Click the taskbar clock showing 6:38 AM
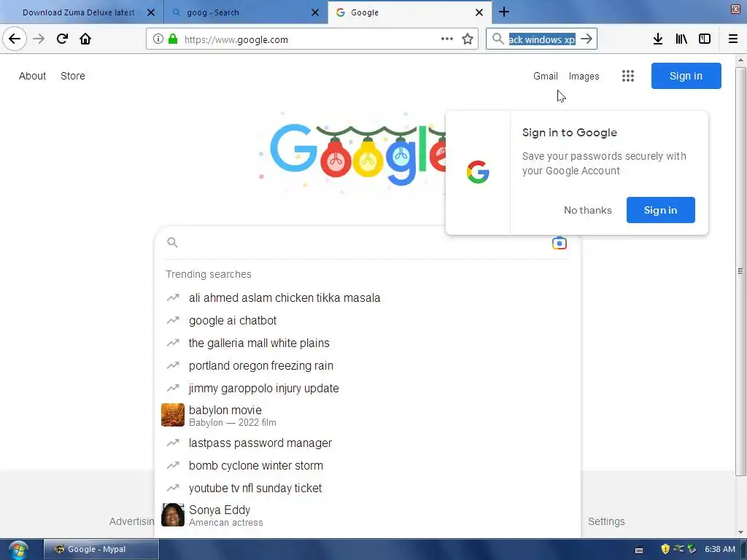The height and width of the screenshot is (560, 747). click(x=720, y=549)
